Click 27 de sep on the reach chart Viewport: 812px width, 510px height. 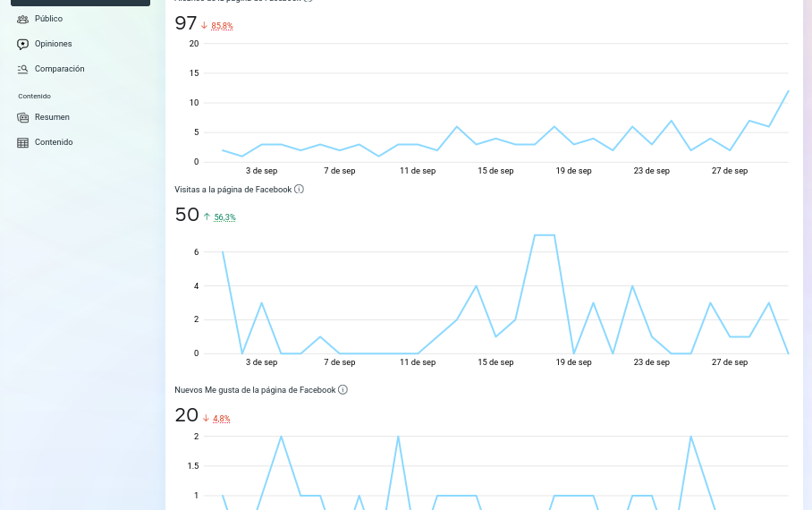[x=730, y=171]
